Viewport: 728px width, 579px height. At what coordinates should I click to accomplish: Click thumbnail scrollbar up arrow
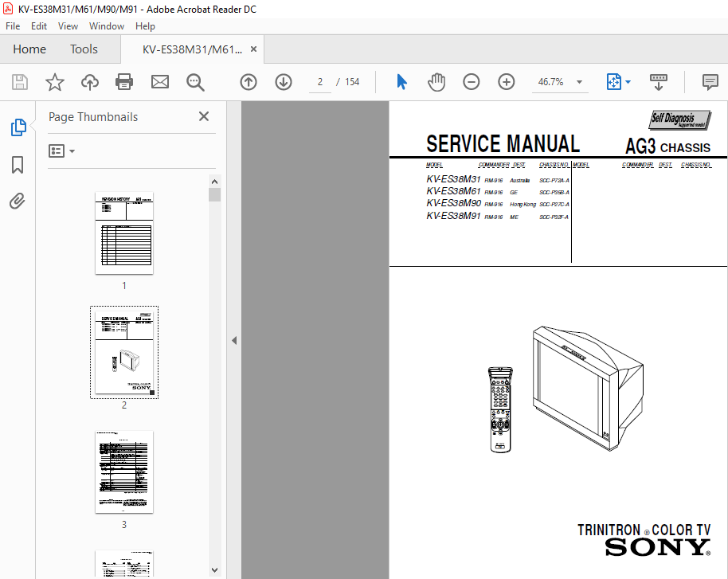click(x=214, y=182)
